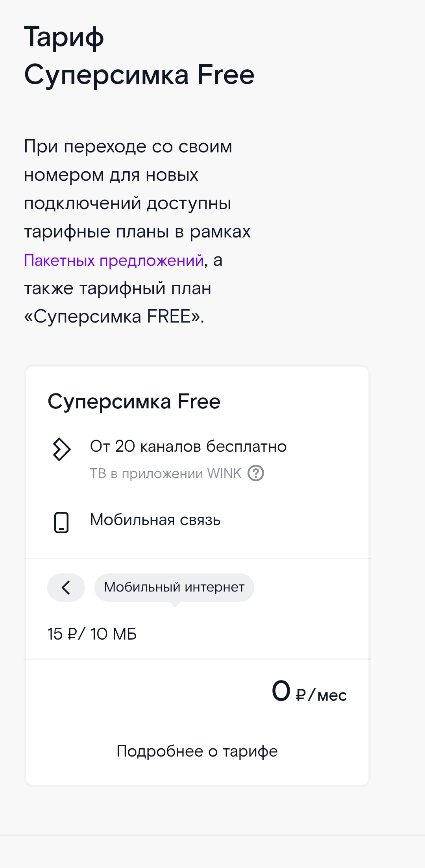The width and height of the screenshot is (425, 868).
Task: Click the также тарифный план line
Action: tap(118, 289)
